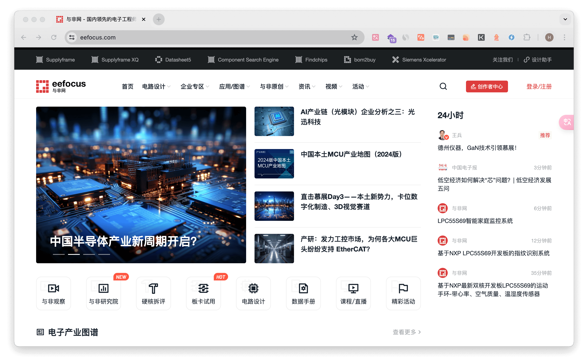Open the 课程/直播 shortcut icon

353,293
